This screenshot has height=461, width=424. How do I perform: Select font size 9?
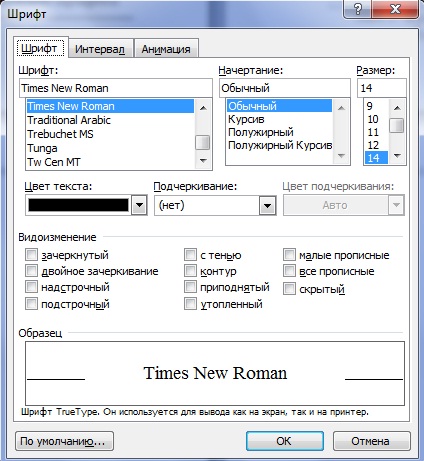click(376, 106)
